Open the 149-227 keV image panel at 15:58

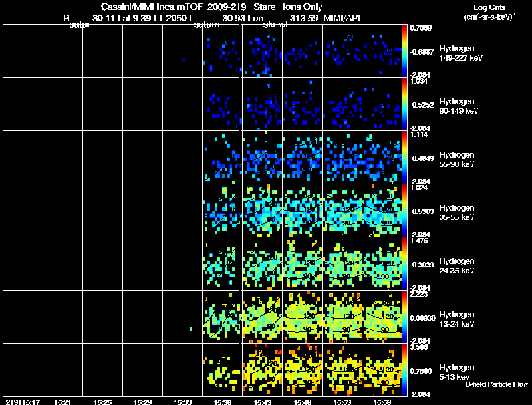point(382,51)
